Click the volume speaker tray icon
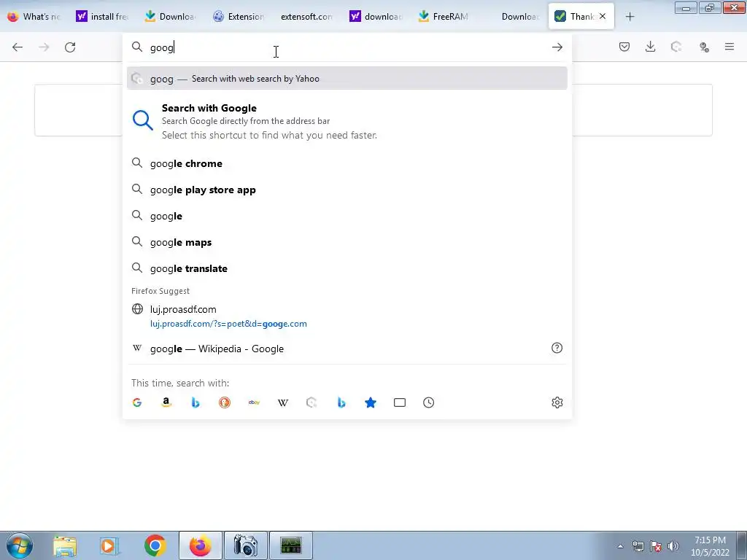This screenshot has height=560, width=747. pos(673,546)
